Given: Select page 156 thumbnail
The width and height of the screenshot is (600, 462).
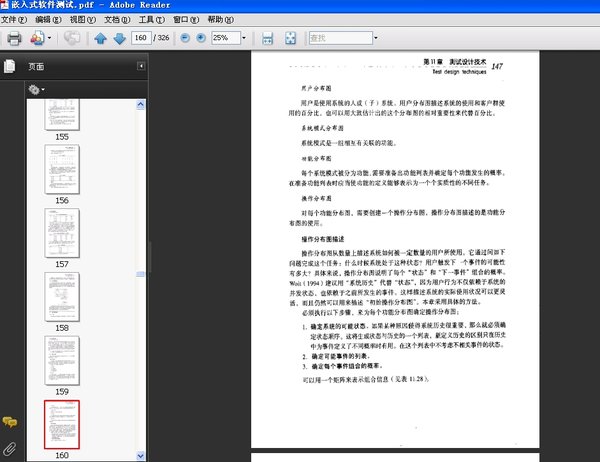Looking at the screenshot, I should pyautogui.click(x=62, y=169).
